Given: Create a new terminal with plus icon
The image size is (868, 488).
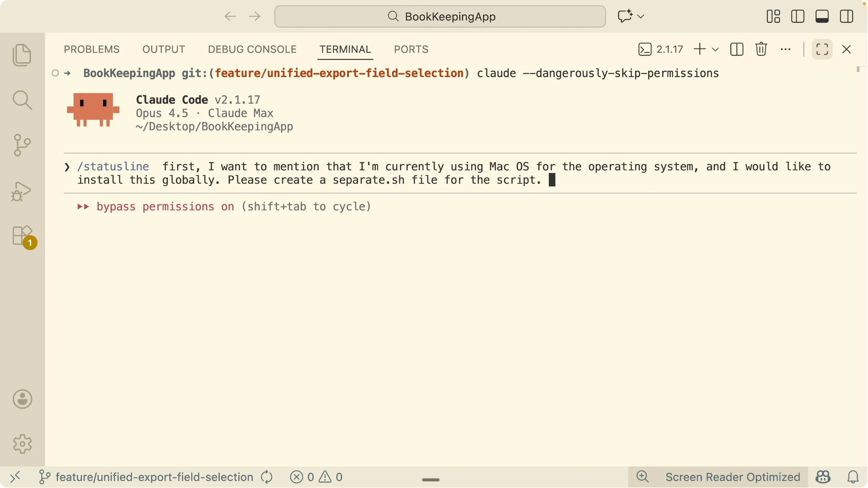Looking at the screenshot, I should (699, 49).
